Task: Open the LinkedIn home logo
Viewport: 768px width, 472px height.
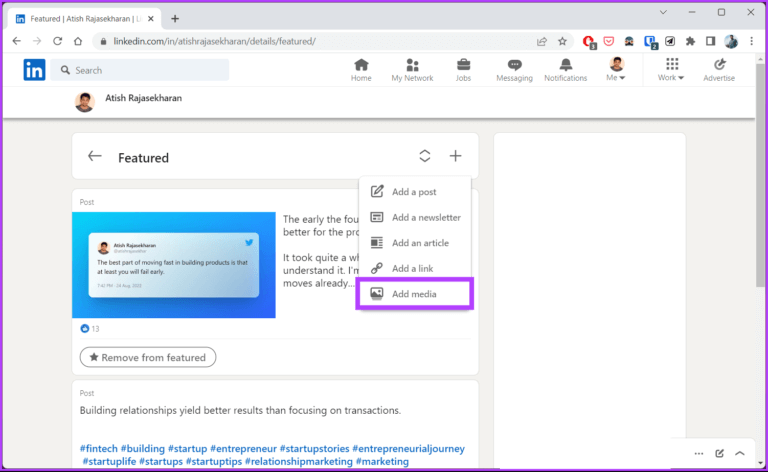Action: click(34, 70)
